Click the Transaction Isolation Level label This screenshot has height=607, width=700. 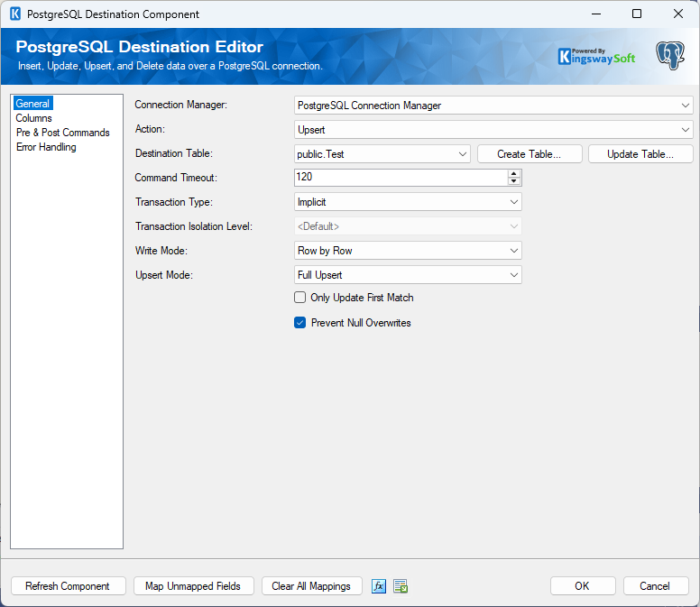pos(194,226)
